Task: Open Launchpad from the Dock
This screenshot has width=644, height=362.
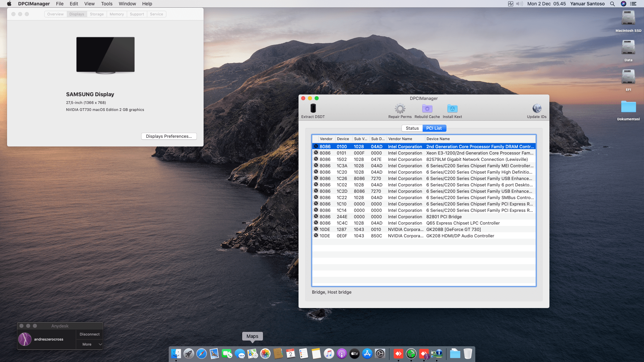Action: tap(189, 354)
